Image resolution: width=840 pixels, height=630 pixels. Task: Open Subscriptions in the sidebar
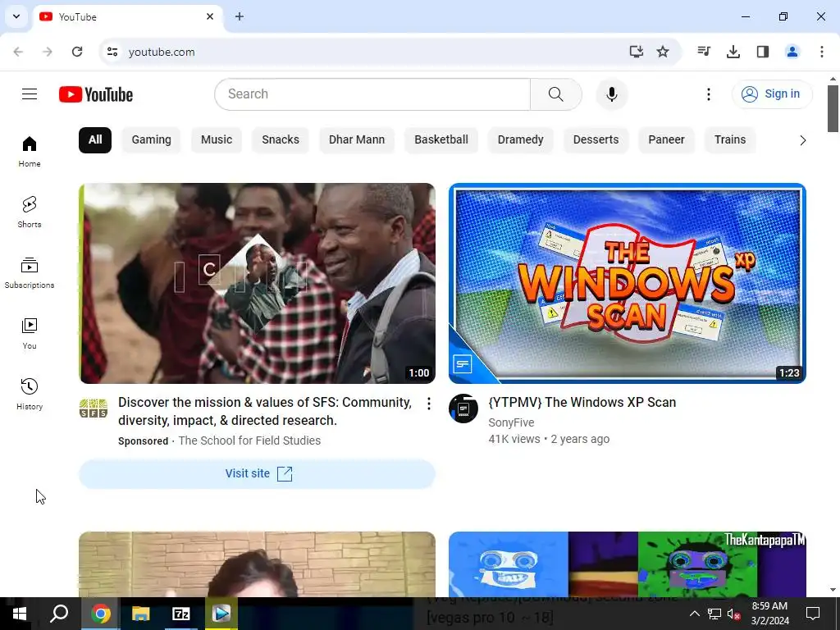coord(30,272)
